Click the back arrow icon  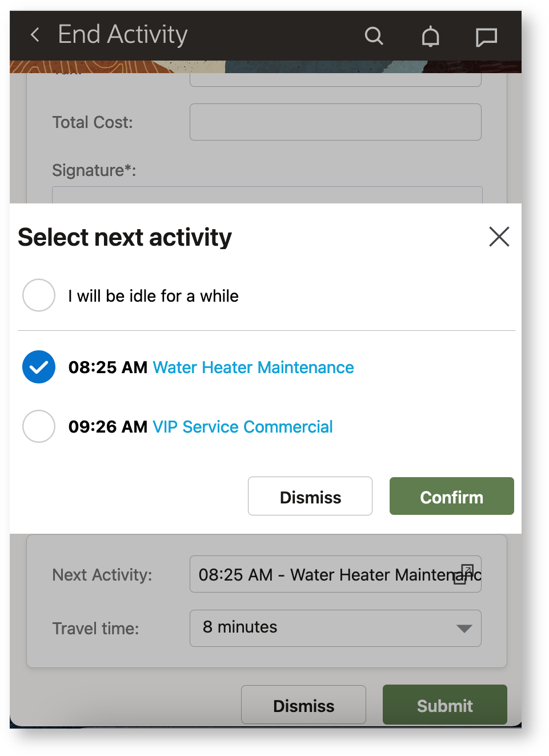pyautogui.click(x=35, y=35)
